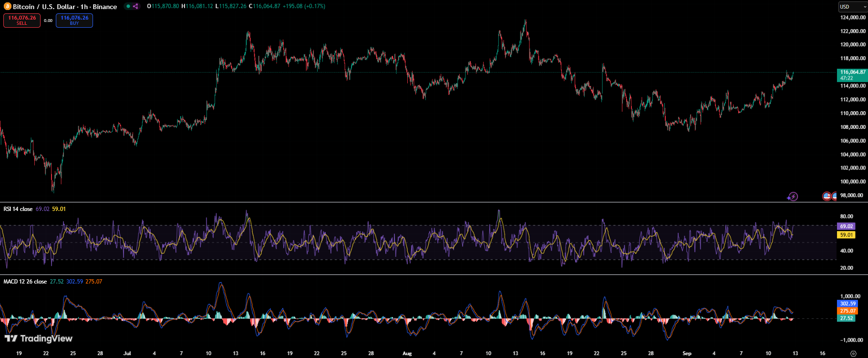
Task: Click the blue MACD value label 302.59
Action: pos(847,304)
